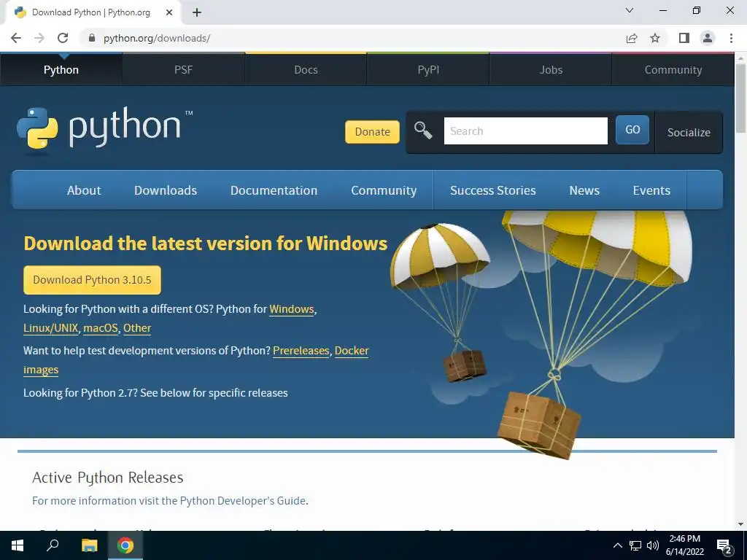Viewport: 747px width, 560px height.
Task: Click the address bar URL
Action: (157, 38)
